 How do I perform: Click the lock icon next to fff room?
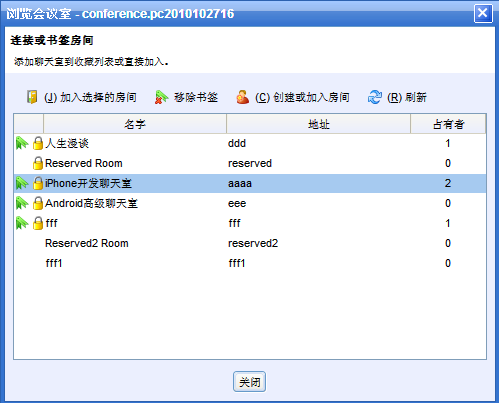click(x=38, y=223)
